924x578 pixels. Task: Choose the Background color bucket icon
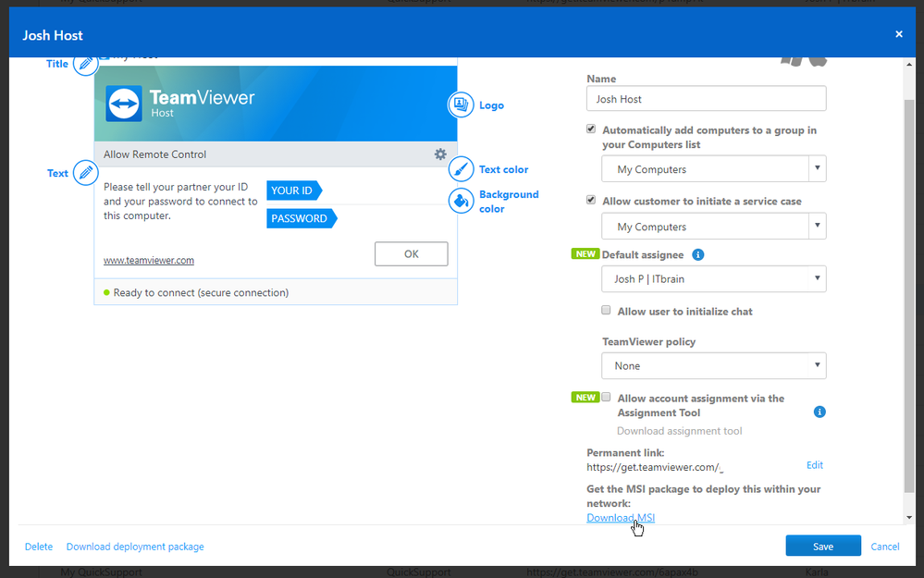461,201
